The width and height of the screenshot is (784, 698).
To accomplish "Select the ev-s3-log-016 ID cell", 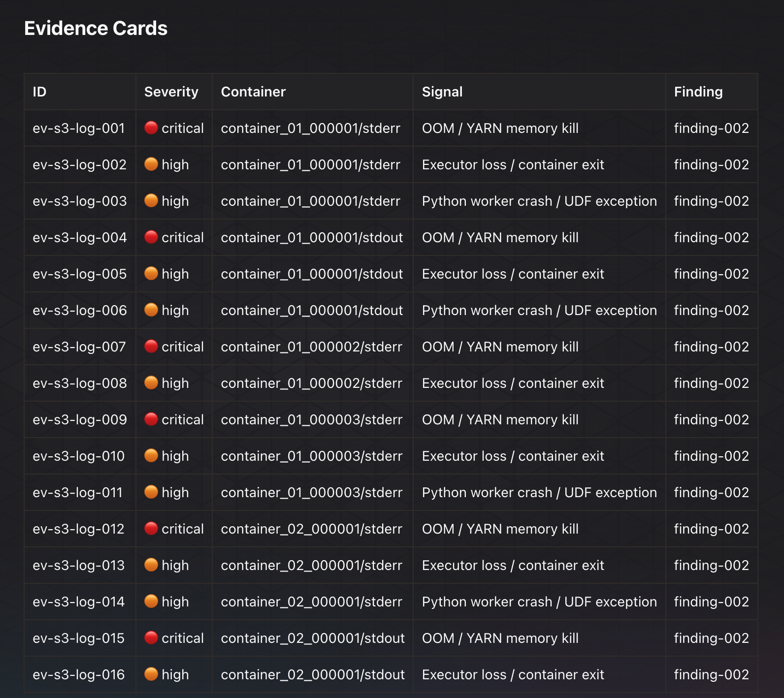I will tap(79, 674).
